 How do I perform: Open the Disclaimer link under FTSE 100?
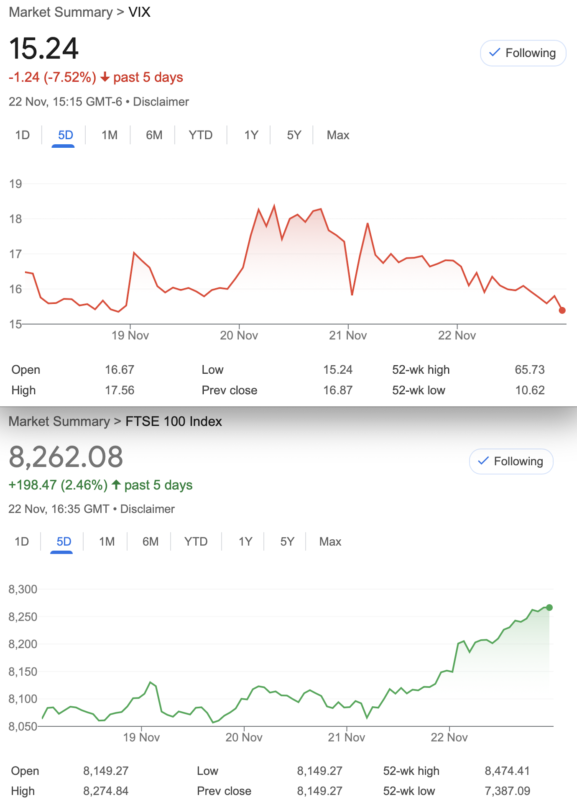tap(147, 509)
